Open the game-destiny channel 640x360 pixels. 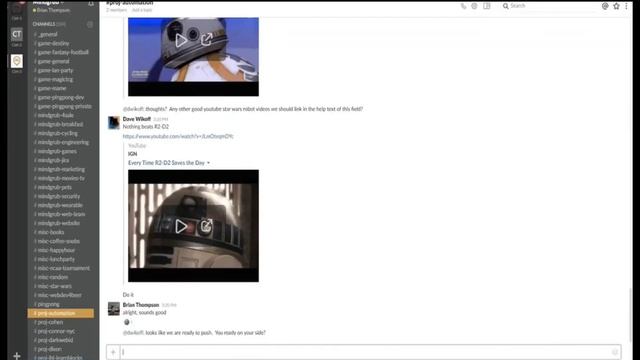[52, 43]
